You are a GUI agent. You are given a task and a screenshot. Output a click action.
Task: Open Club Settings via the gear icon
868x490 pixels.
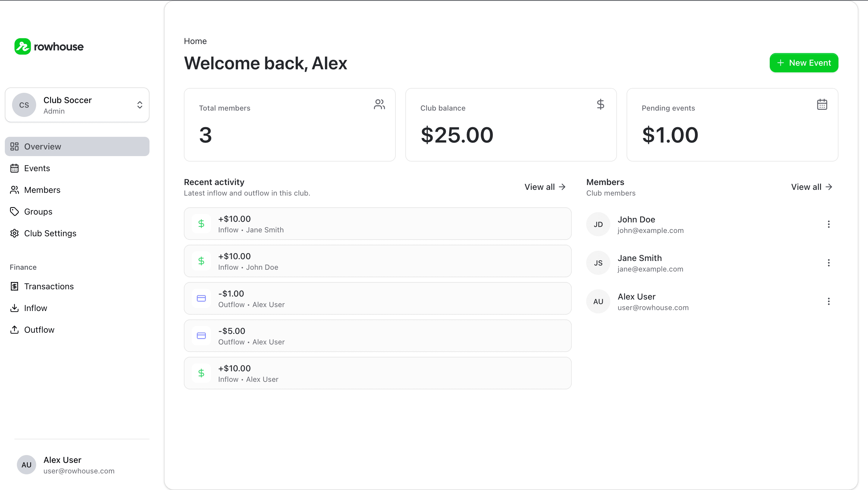click(x=14, y=233)
